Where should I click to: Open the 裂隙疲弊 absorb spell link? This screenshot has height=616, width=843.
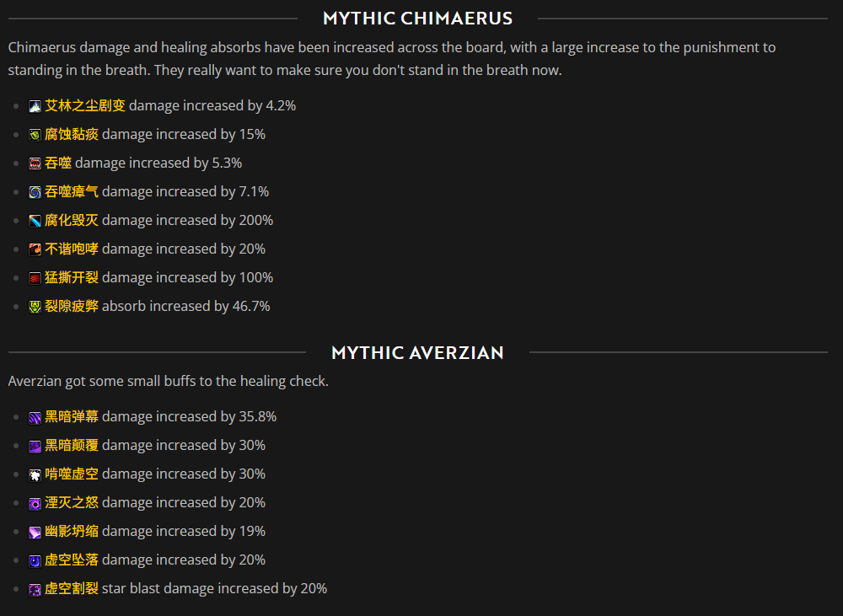click(72, 306)
